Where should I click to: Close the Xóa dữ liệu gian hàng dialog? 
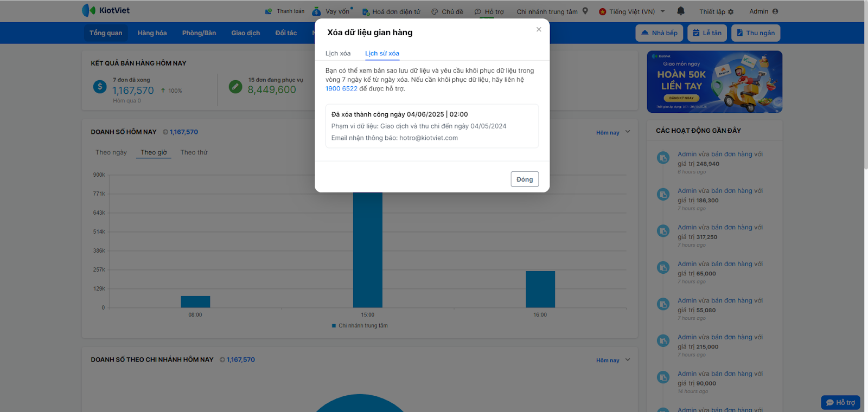(539, 29)
